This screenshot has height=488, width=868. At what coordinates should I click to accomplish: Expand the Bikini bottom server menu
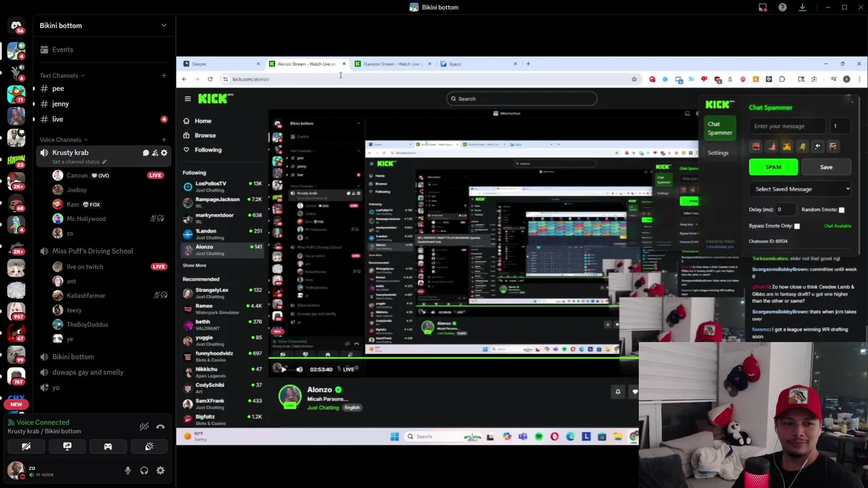click(163, 26)
